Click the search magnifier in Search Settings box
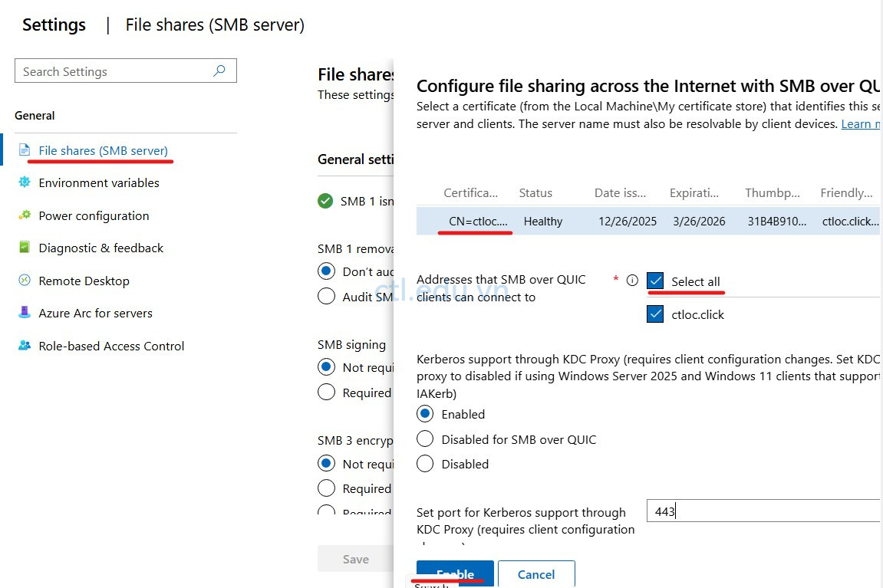Viewport: 883px width, 588px height. (220, 71)
